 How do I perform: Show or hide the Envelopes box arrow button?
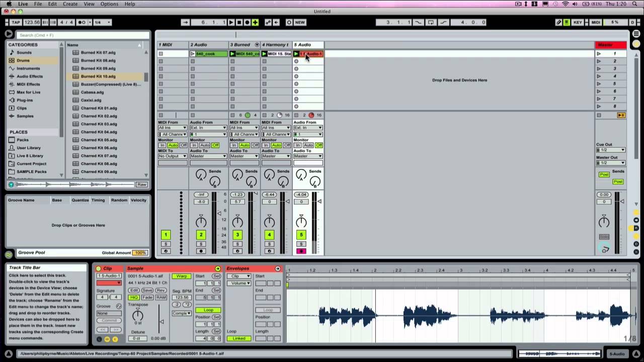tap(278, 268)
